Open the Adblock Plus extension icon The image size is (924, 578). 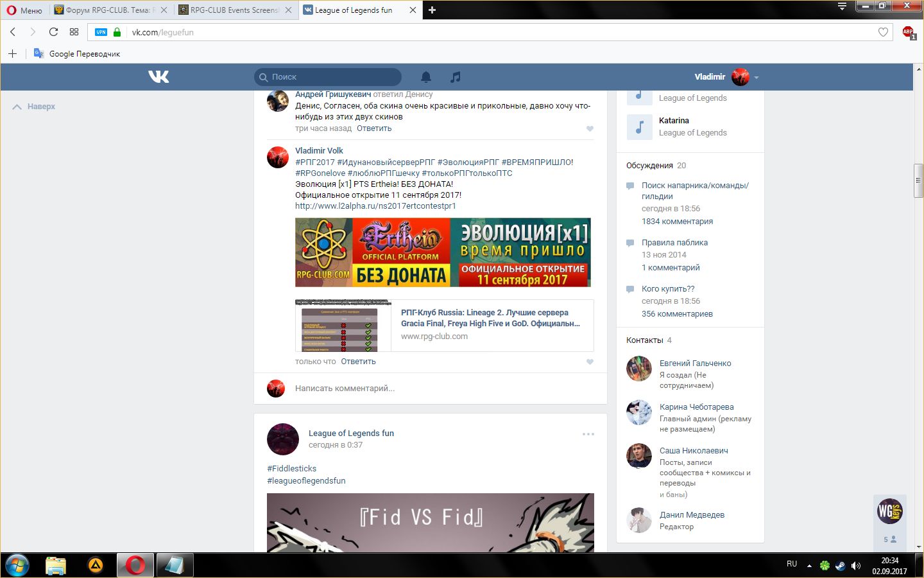908,32
